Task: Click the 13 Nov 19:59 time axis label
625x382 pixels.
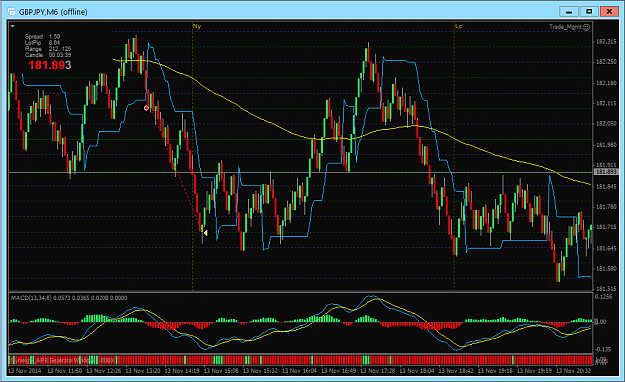Action: point(534,370)
